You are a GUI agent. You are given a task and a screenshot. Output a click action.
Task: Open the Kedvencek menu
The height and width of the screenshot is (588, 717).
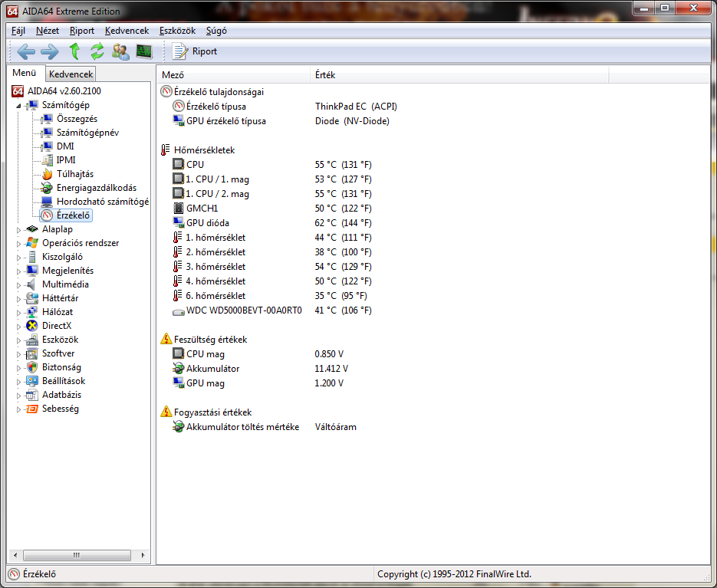tap(127, 31)
